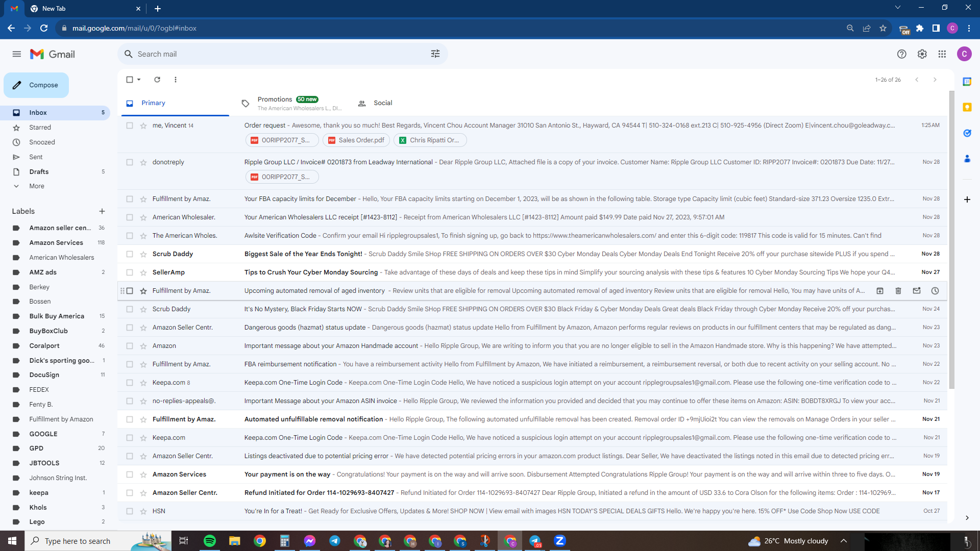Image resolution: width=980 pixels, height=551 pixels.
Task: Open Contacts side panel icon
Action: click(967, 159)
